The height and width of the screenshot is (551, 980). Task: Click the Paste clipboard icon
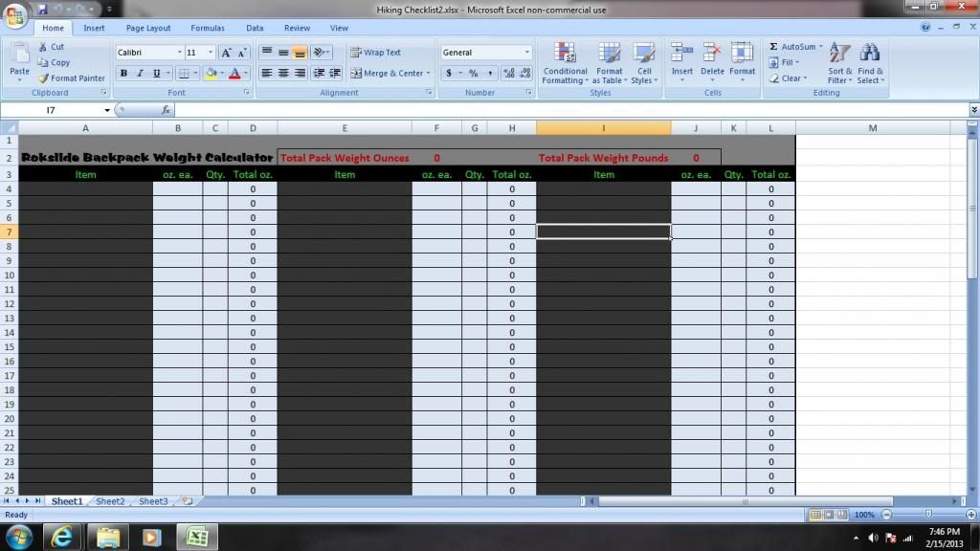pyautogui.click(x=19, y=55)
